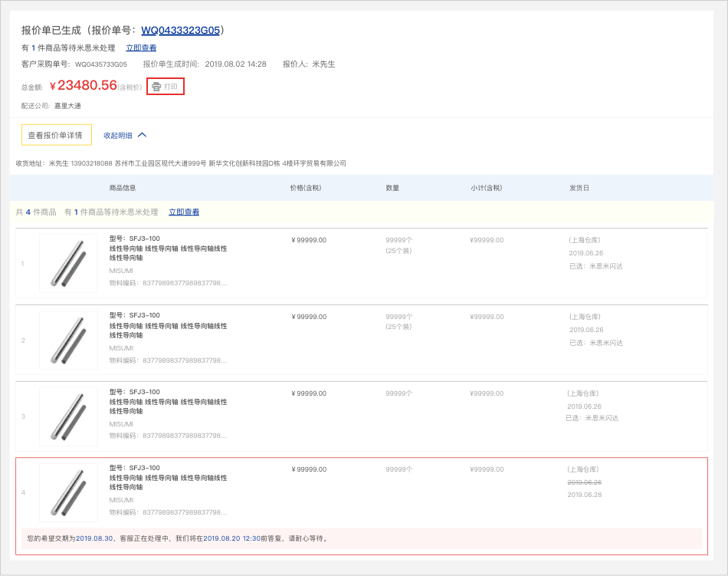728x576 pixels.
Task: Open product thumbnail in row 2
Action: point(68,340)
